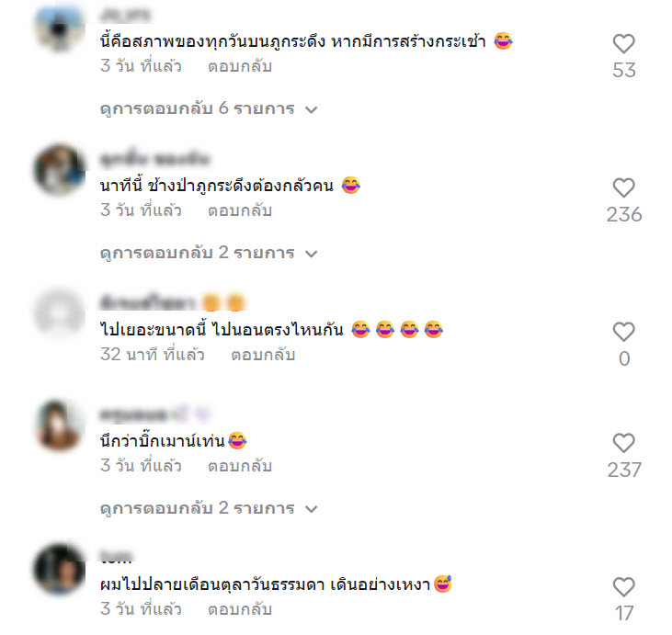Reply to the 32 นาที ที่แล้ว comment
The image size is (672, 635).
pyautogui.click(x=263, y=355)
